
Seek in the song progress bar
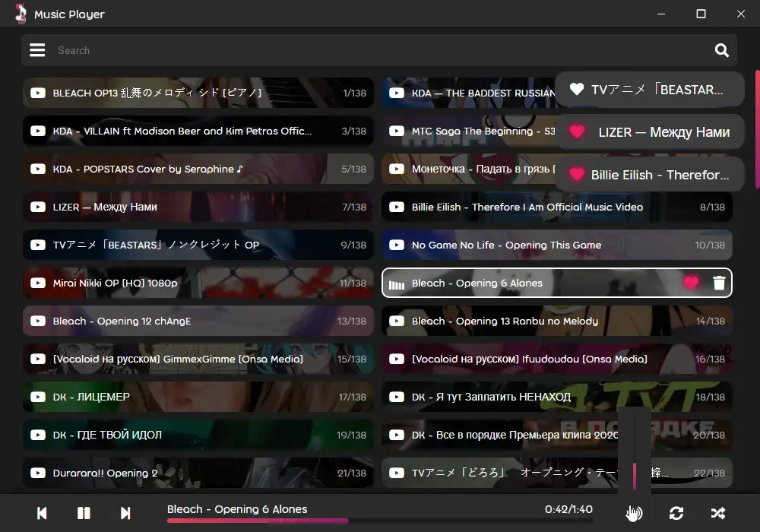(x=379, y=521)
